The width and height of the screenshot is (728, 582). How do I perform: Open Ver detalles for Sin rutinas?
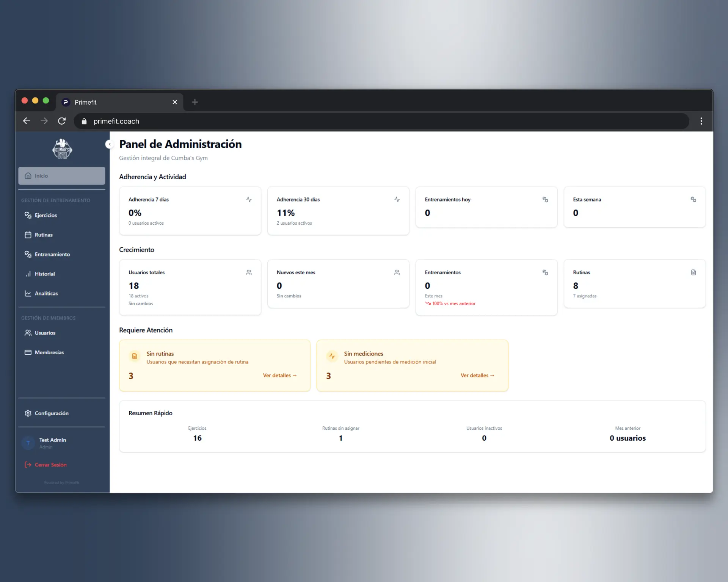279,375
